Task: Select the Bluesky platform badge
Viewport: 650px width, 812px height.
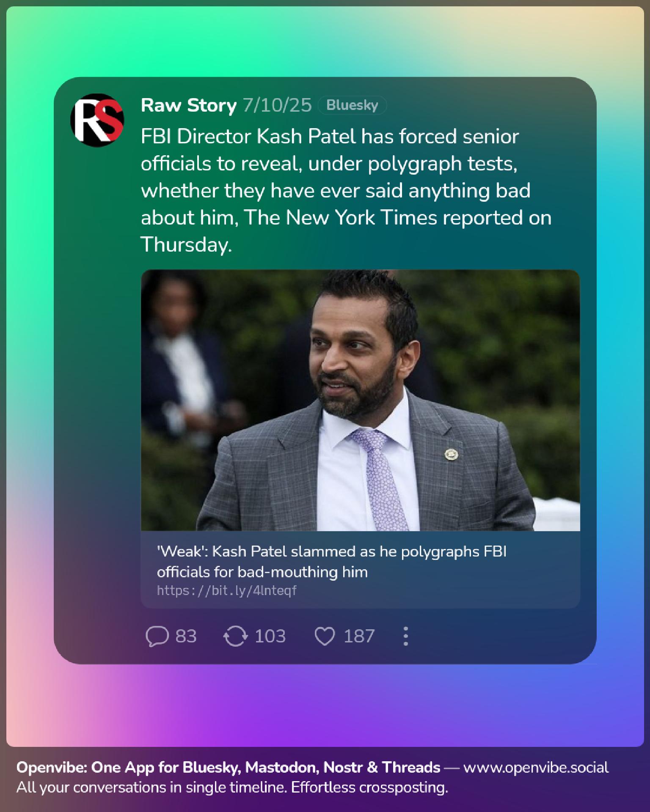Action: (352, 105)
